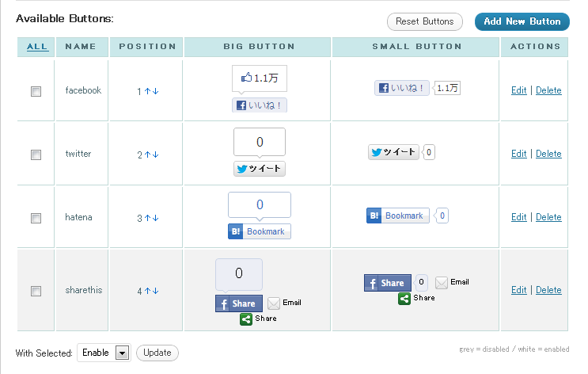Click the green Share icon under small buttons
Viewport: 588px width, 374px height.
404,298
